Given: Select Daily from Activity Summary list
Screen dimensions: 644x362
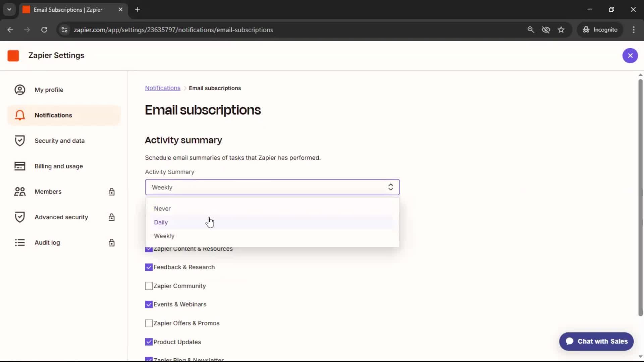Looking at the screenshot, I should [272, 222].
